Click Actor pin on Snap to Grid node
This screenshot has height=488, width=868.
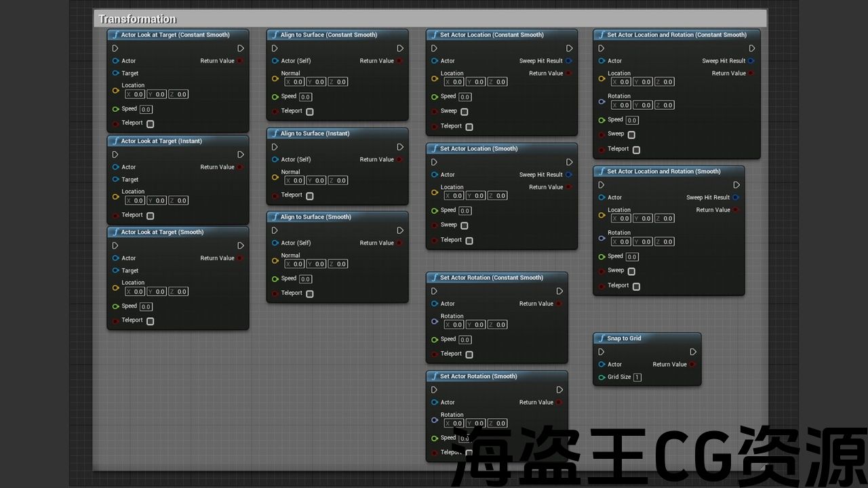click(601, 365)
